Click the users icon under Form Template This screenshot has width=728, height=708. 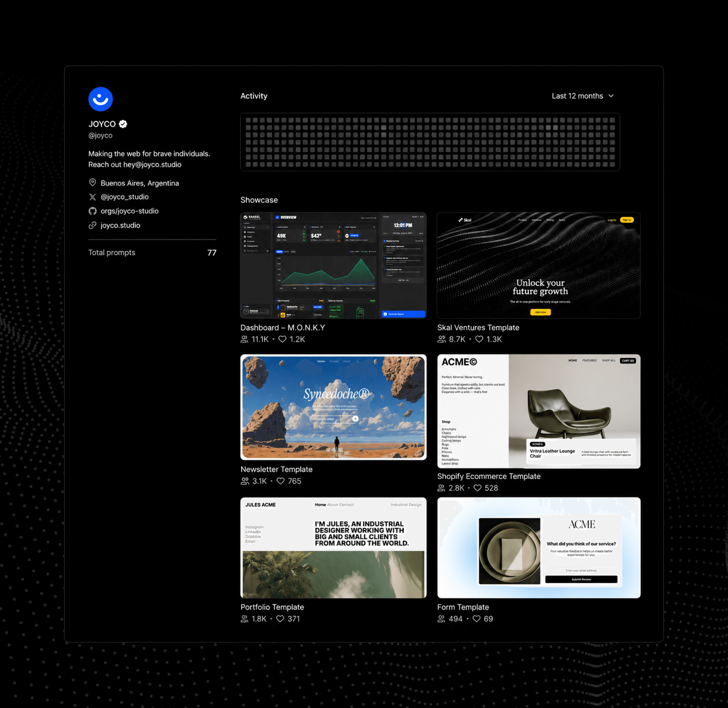coord(441,619)
